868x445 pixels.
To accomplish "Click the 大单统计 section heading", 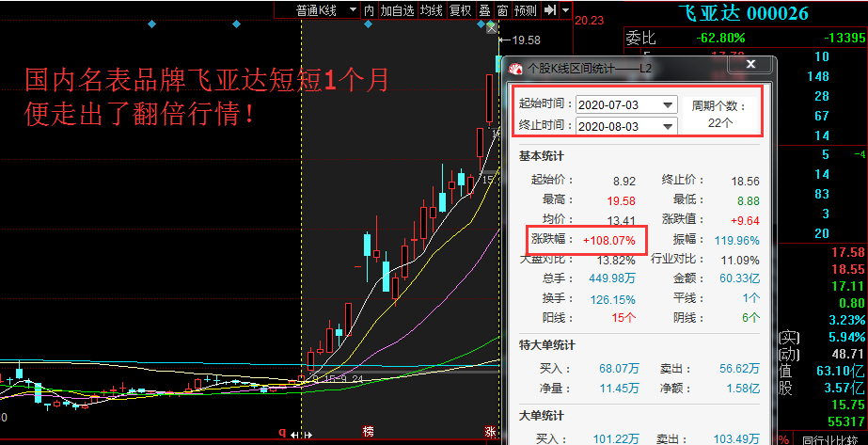I will click(542, 416).
